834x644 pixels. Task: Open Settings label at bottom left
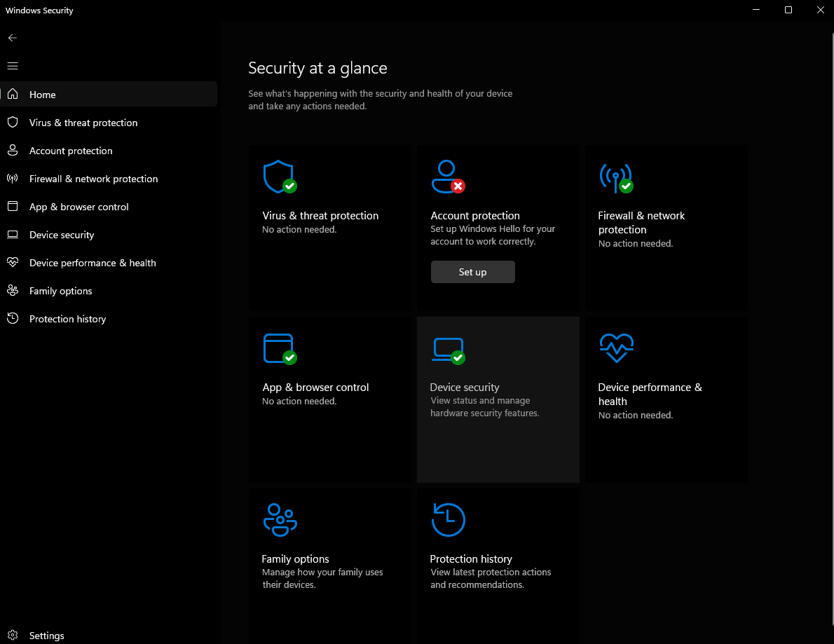tap(47, 636)
